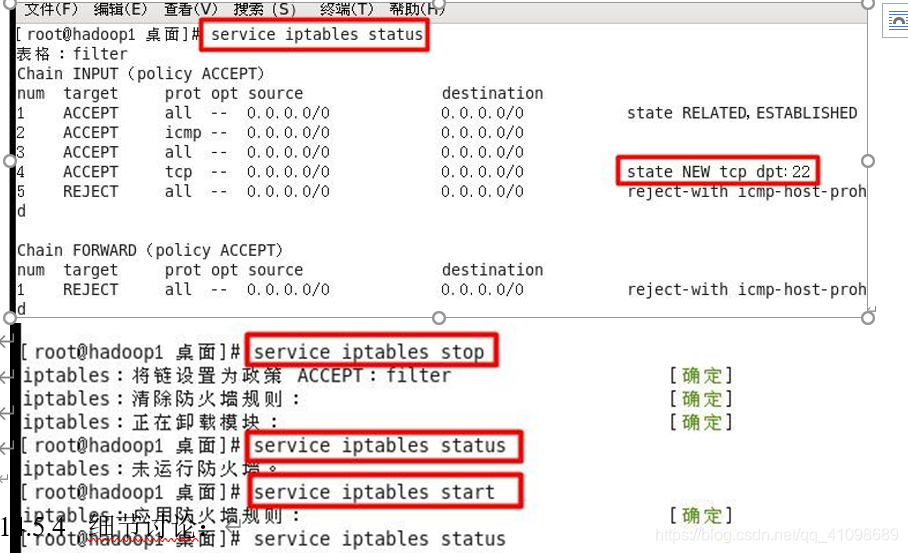Image resolution: width=908 pixels, height=553 pixels.
Task: Click [确定] on the 应用防火墙规则 line
Action: 701,515
